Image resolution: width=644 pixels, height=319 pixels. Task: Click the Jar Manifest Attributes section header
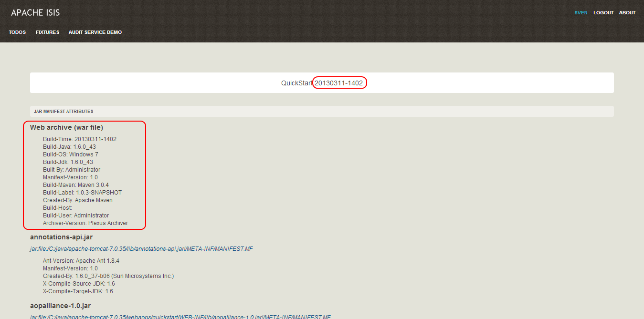pos(63,112)
